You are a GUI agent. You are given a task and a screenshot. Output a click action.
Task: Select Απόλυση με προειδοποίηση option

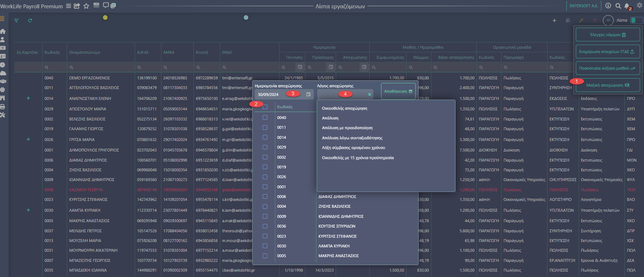[347, 128]
